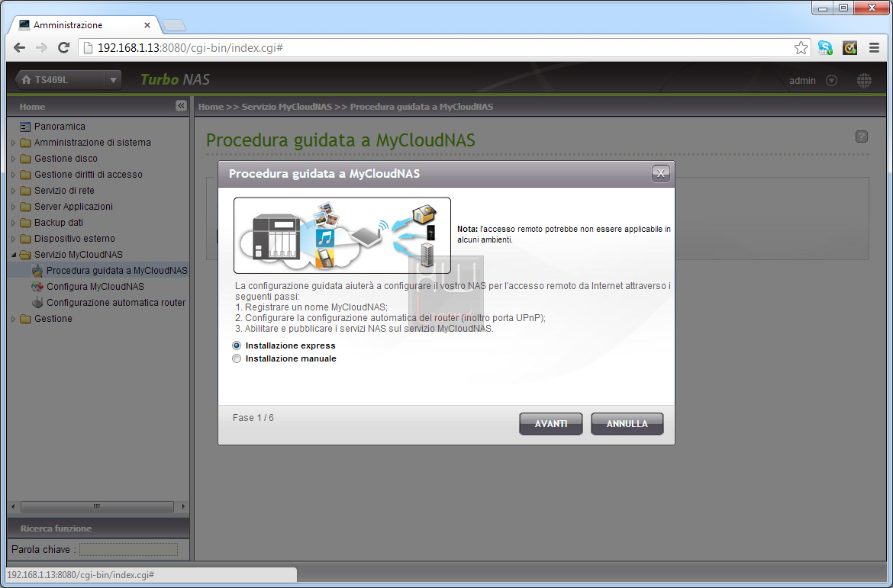Expand the Server Applicazioni tree node

click(x=14, y=207)
